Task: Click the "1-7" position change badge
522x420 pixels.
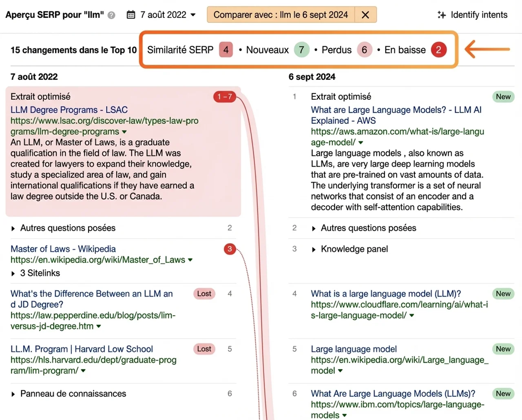Action: (224, 97)
